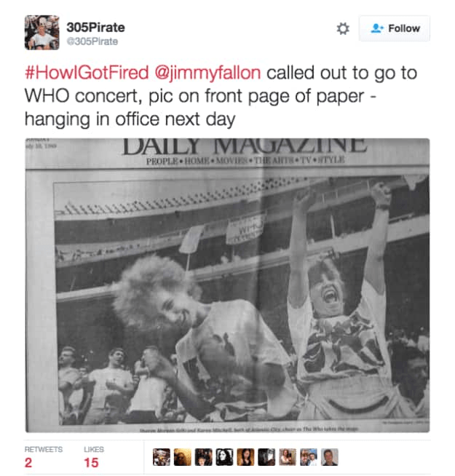
Task: Open the third liker's avatar
Action: (204, 457)
